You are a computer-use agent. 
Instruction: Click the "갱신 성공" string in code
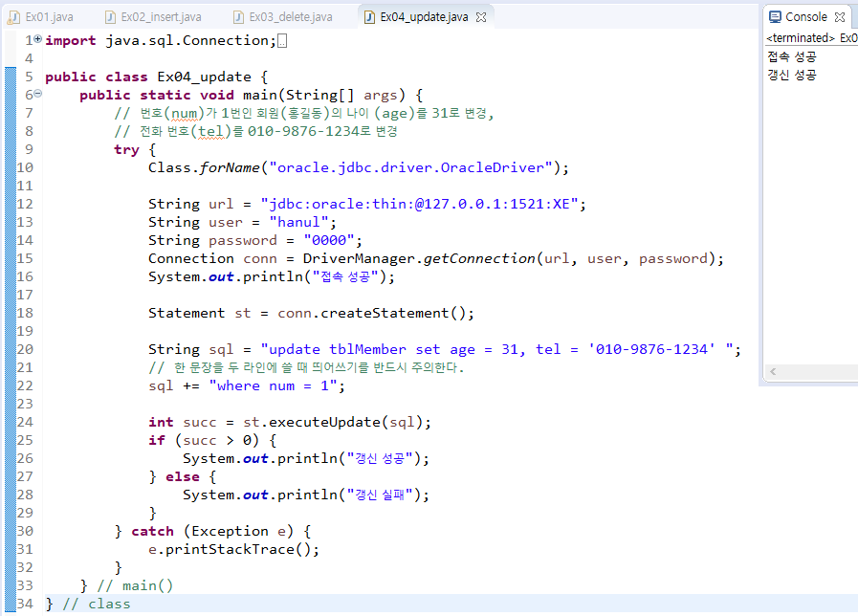(x=380, y=458)
